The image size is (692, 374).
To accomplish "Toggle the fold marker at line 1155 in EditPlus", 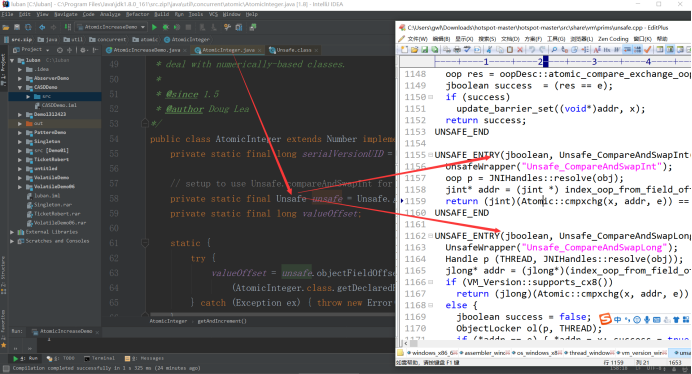I will [430, 155].
